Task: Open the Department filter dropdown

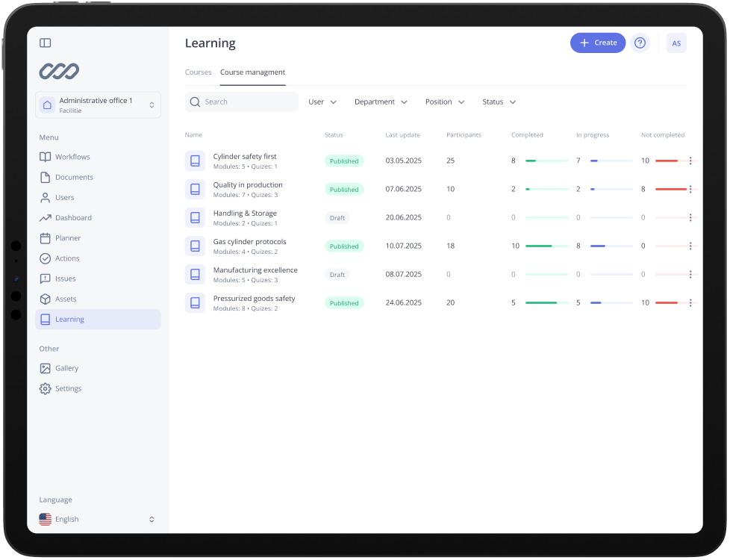Action: [381, 102]
